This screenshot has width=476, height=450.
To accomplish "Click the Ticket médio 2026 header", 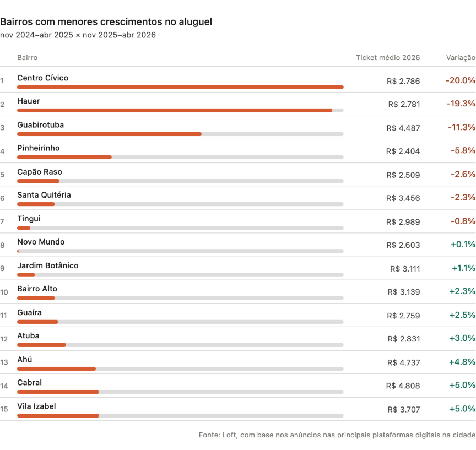I will pyautogui.click(x=387, y=58).
